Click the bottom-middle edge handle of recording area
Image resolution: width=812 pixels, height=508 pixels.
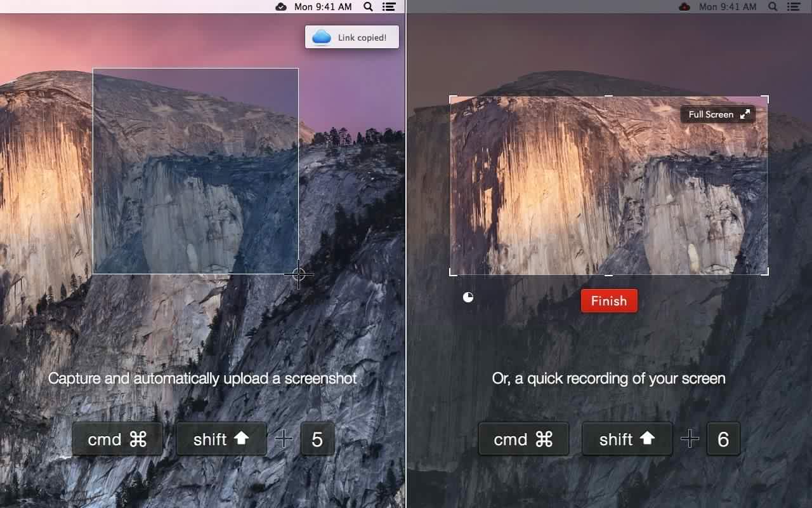click(609, 275)
